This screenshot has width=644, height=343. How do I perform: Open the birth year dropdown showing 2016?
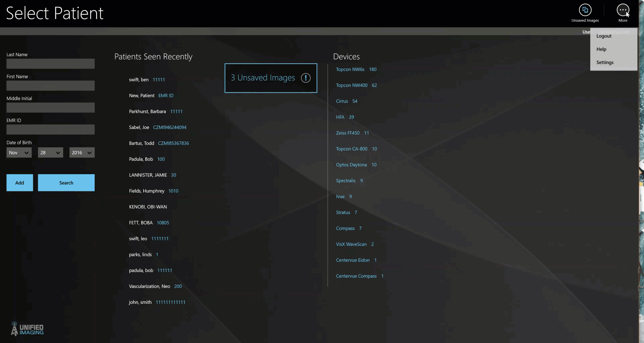tap(82, 153)
